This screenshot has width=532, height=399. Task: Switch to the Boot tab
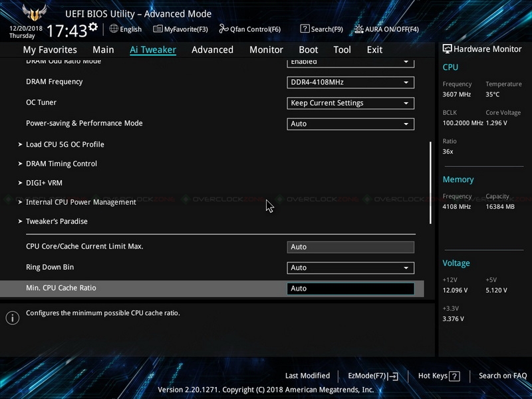308,50
